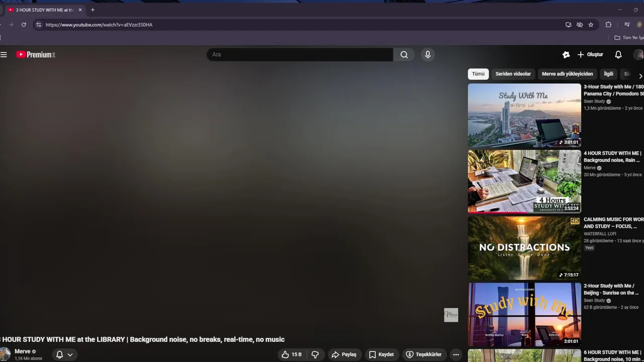Viewport: 644px width, 362px height.
Task: Click the 15 B like count
Action: click(296, 354)
